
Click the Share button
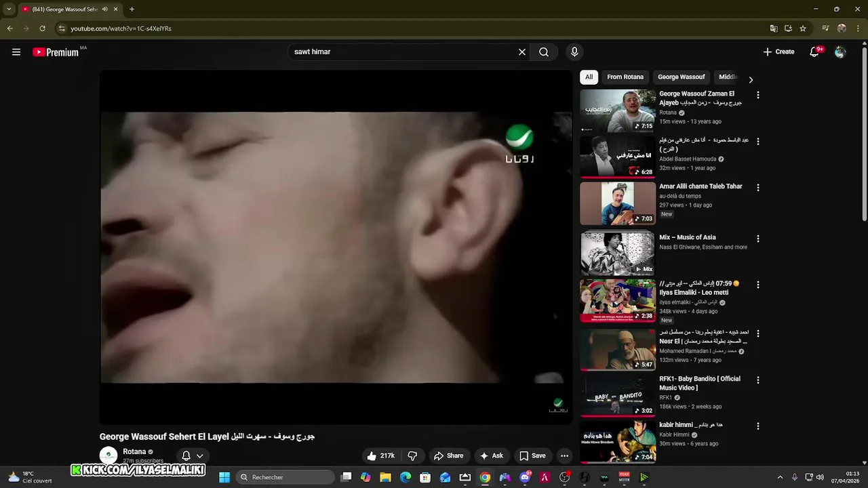[x=448, y=456]
